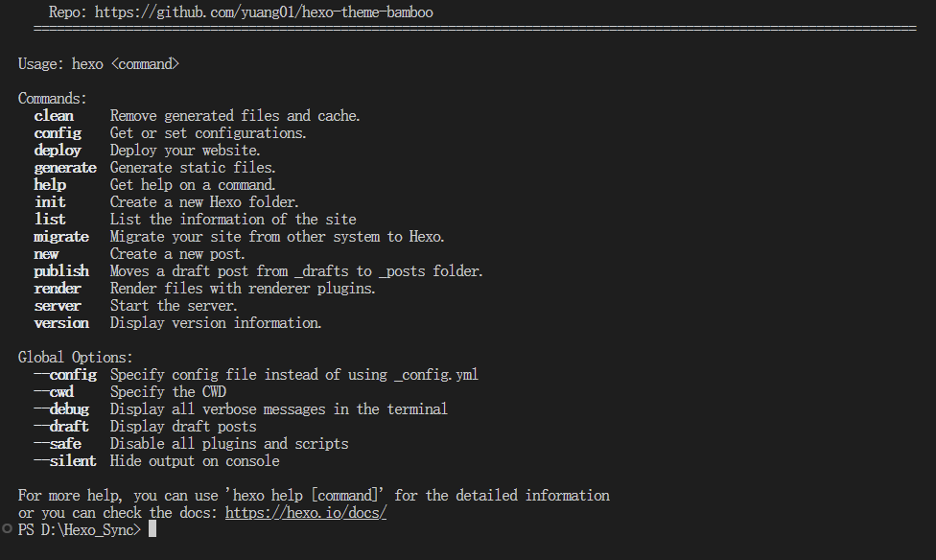Place cursor at the PS D:\Hexo_Sync> prompt block
This screenshot has height=560, width=936.
(152, 529)
